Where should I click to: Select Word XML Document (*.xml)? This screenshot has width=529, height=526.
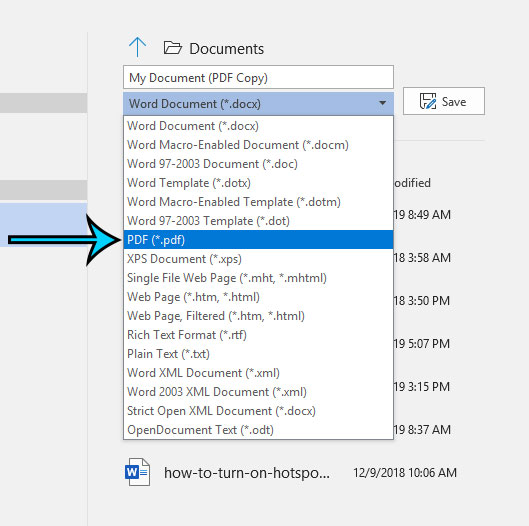[x=258, y=372]
